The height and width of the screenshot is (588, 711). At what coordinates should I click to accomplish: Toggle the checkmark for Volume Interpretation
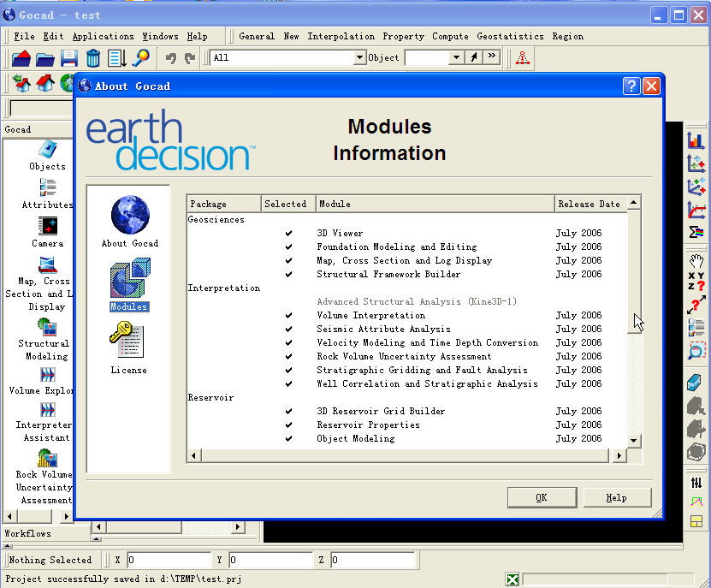(x=288, y=315)
